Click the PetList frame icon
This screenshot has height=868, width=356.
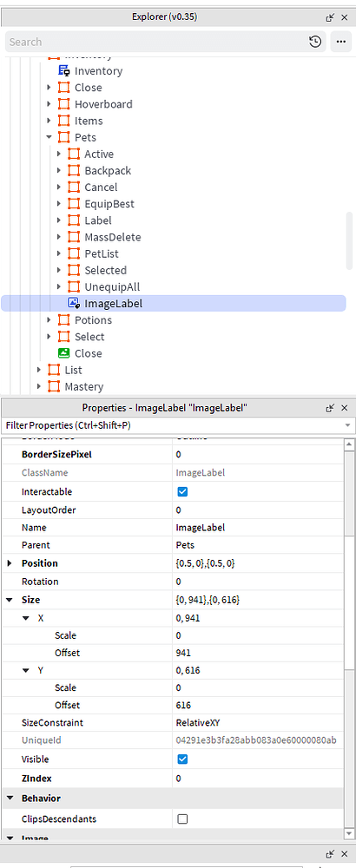click(74, 253)
